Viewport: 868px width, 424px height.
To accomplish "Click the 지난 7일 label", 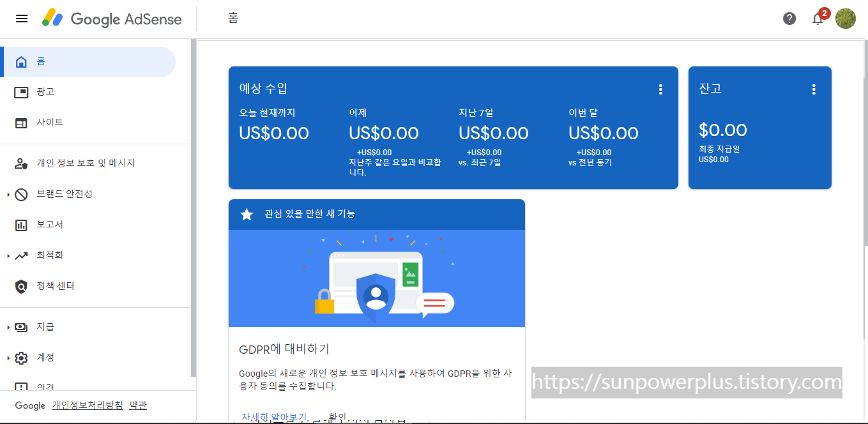I will click(x=476, y=113).
